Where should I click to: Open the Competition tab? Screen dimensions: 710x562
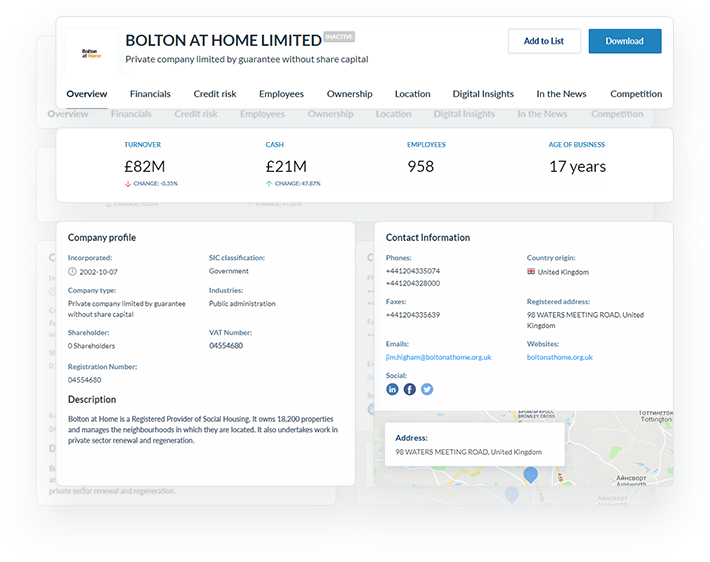tap(636, 94)
